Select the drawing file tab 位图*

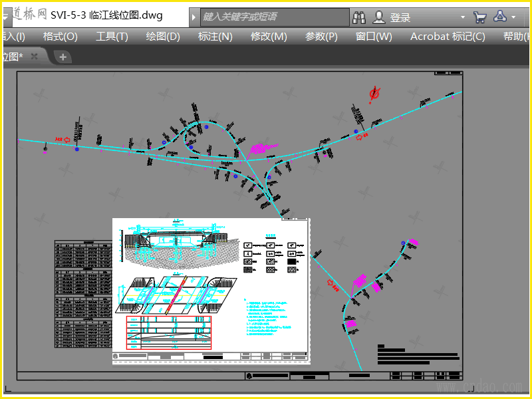pyautogui.click(x=13, y=57)
